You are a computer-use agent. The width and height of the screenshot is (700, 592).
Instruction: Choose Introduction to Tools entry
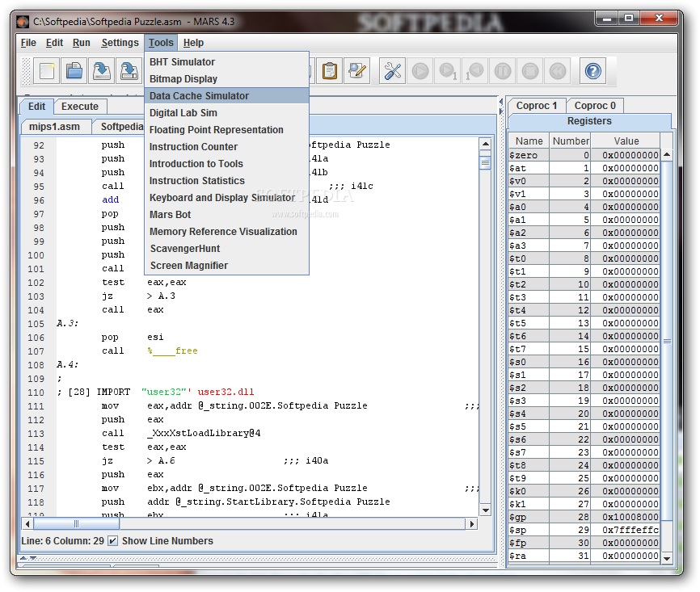[227, 164]
